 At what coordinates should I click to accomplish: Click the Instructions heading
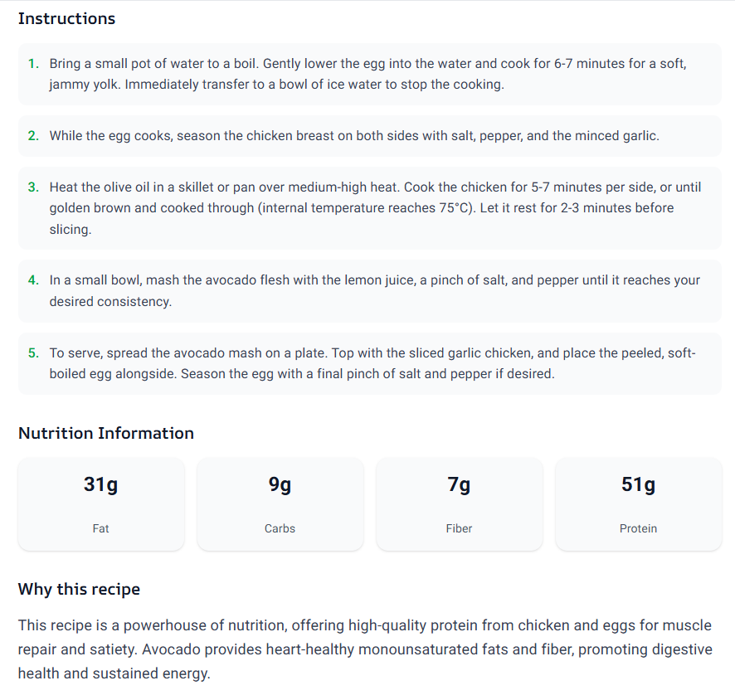point(66,19)
